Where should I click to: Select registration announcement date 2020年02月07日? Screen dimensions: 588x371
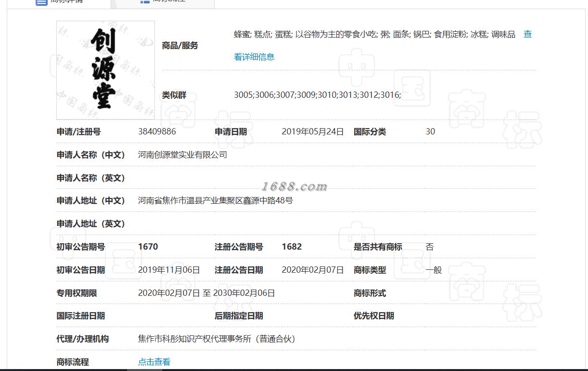pyautogui.click(x=313, y=270)
